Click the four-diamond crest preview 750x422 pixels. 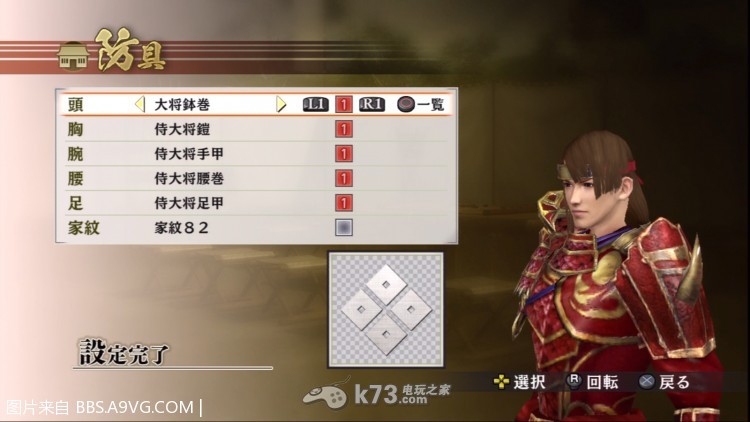(386, 310)
